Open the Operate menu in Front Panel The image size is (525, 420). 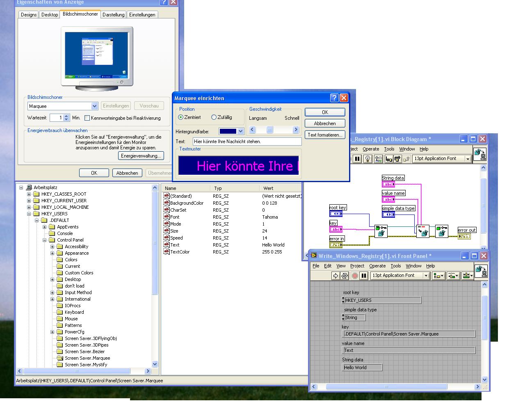(377, 266)
